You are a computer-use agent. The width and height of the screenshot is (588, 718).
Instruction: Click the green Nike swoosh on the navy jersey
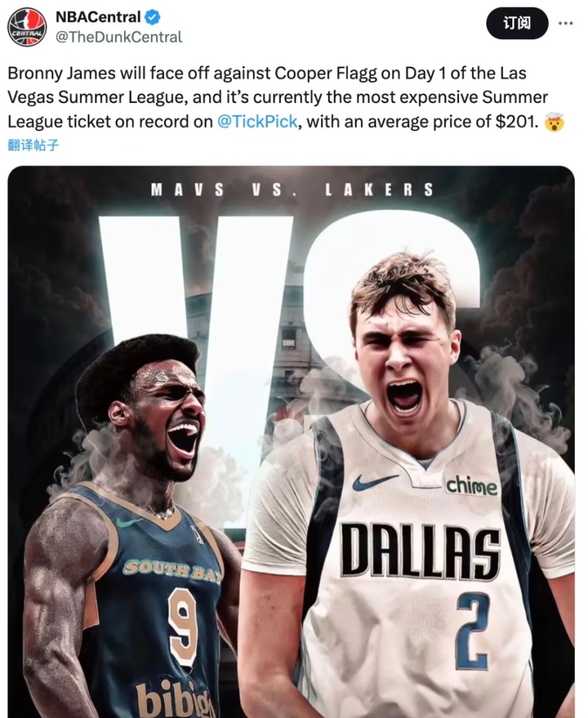(128, 522)
